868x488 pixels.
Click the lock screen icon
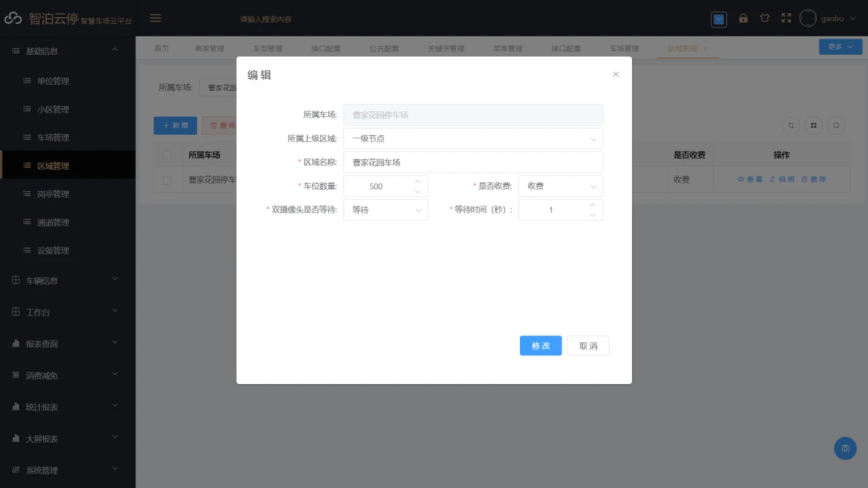coord(744,18)
